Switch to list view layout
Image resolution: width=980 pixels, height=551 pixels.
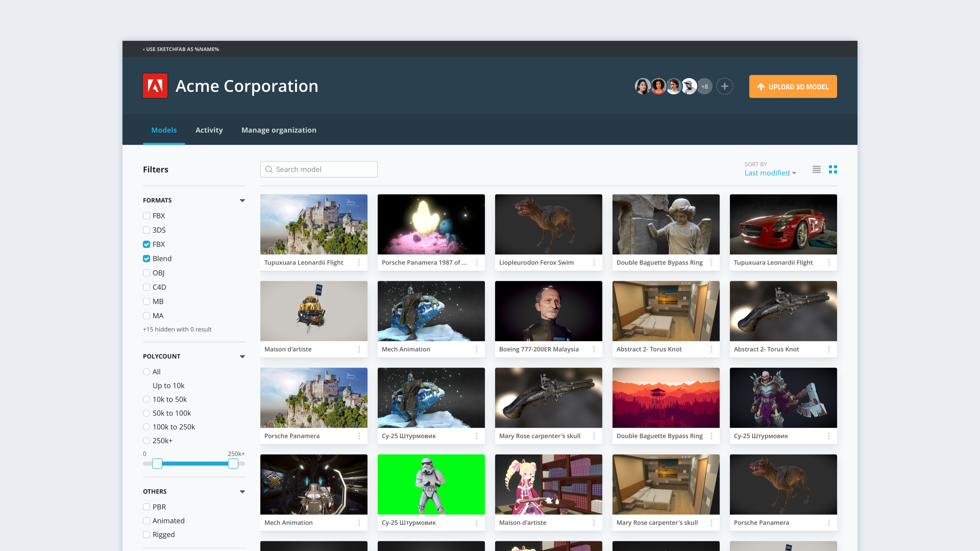click(816, 169)
